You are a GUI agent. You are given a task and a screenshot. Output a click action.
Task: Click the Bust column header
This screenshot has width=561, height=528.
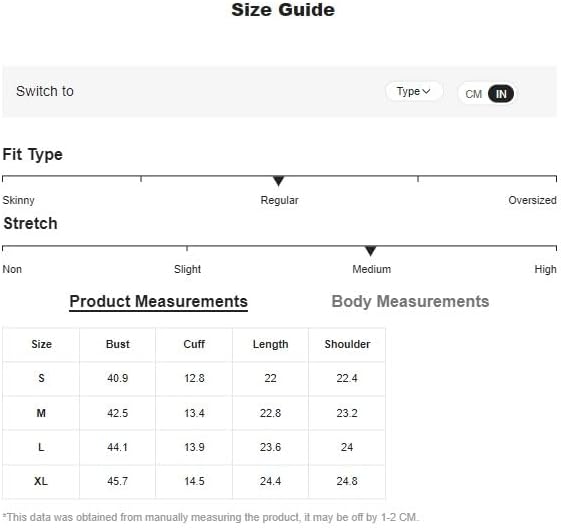pos(118,344)
